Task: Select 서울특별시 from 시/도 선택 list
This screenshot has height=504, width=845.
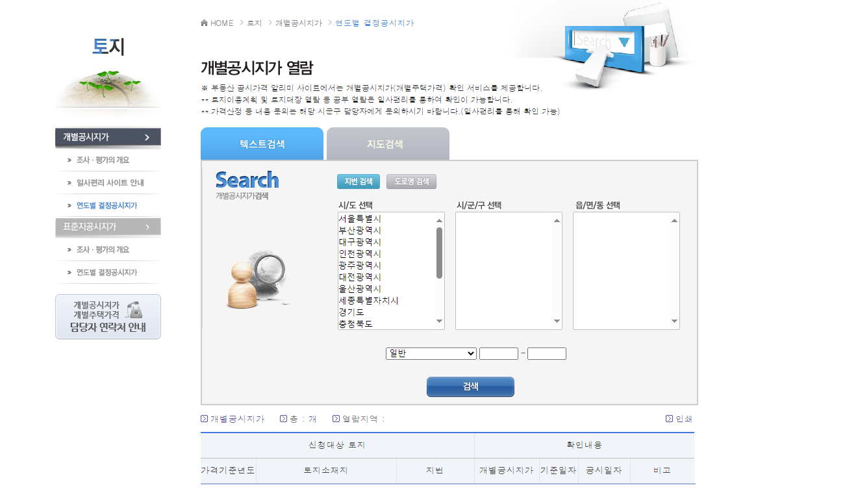Action: coord(361,220)
